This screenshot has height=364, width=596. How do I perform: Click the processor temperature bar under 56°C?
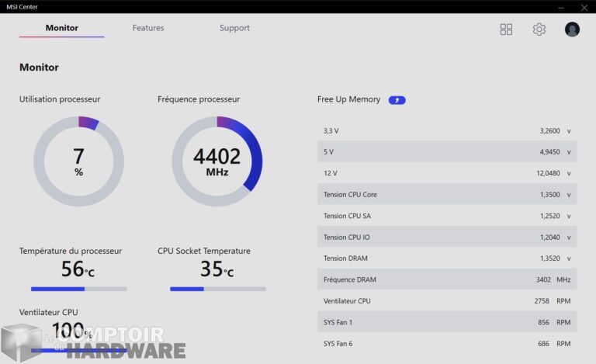[78, 289]
